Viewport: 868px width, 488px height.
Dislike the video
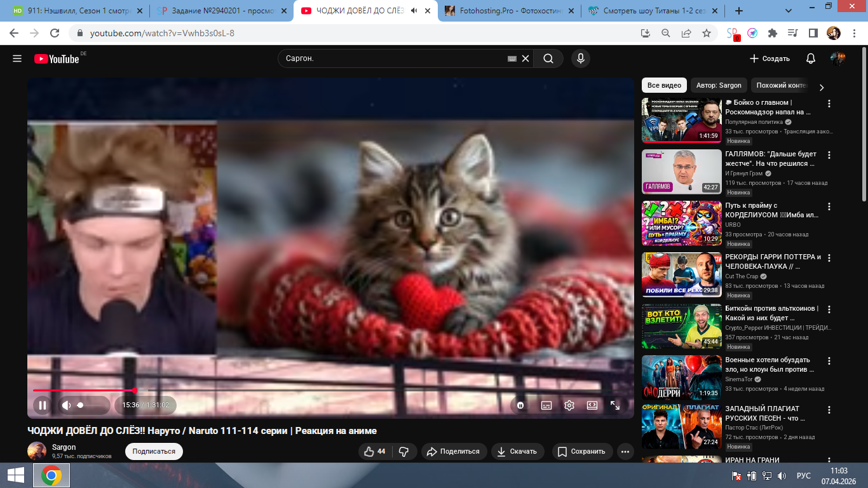click(403, 451)
